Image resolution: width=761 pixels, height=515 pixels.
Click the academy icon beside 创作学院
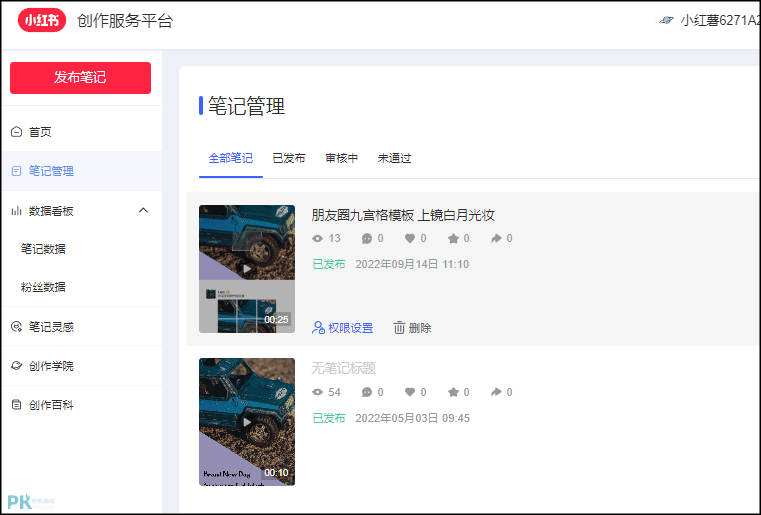(x=17, y=365)
